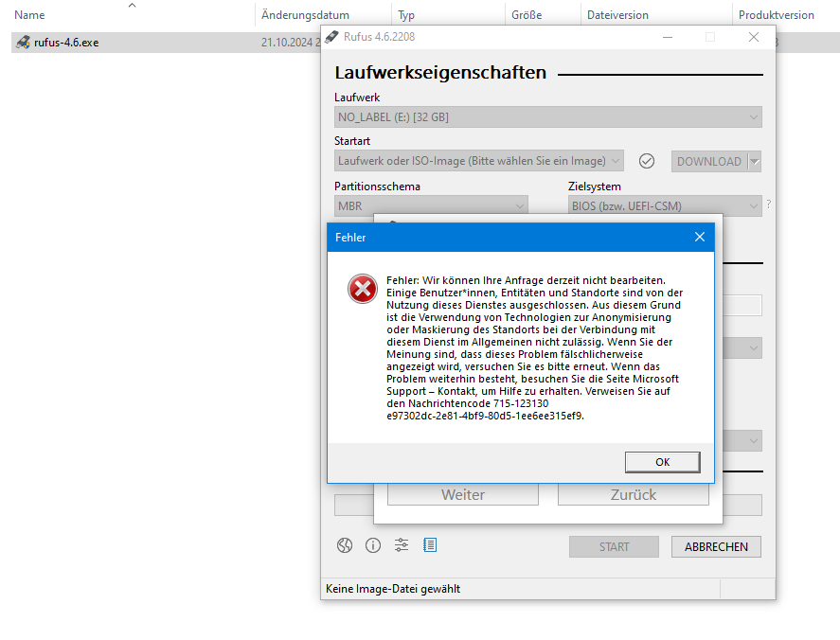Compute checksums via the checkmark icon
The image size is (840, 640).
pos(647,161)
